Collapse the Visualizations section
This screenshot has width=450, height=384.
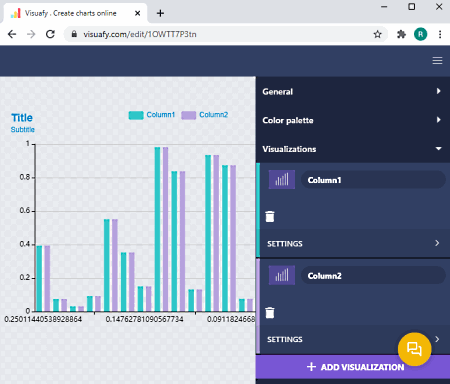(x=353, y=149)
